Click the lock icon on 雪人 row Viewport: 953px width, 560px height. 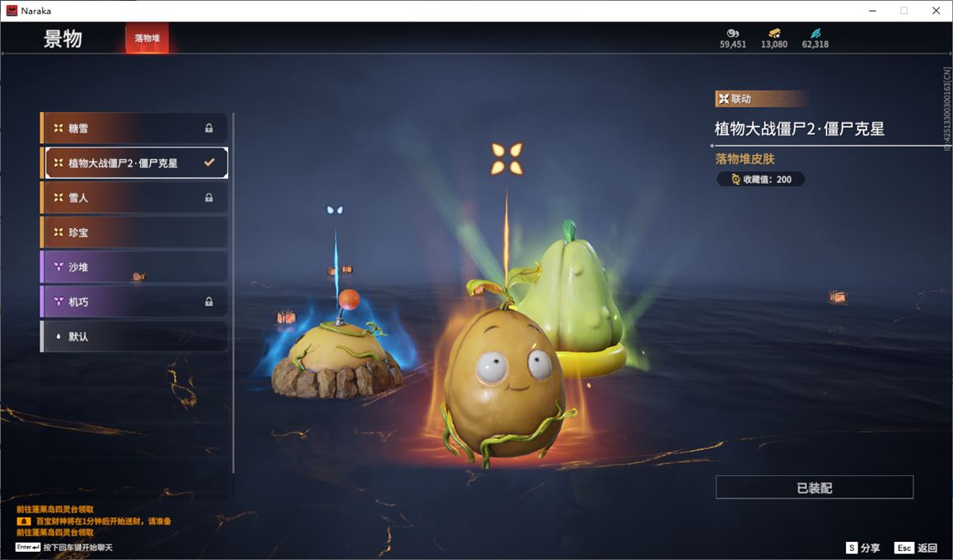(x=209, y=198)
